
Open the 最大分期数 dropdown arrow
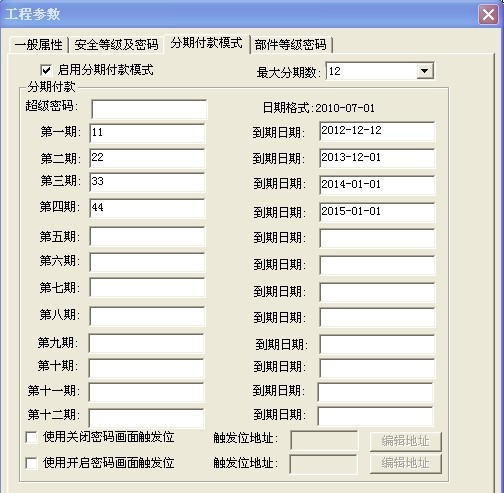[425, 71]
